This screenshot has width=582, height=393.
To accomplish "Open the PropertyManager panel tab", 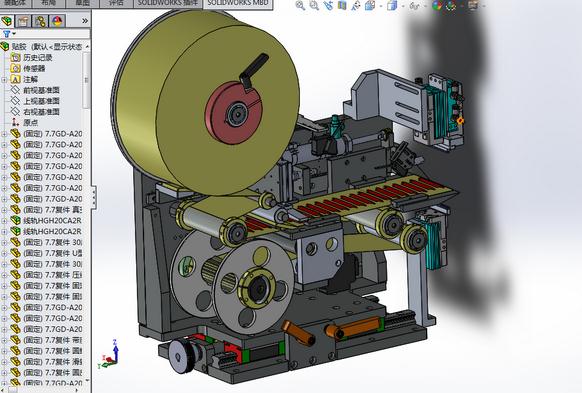I will (x=23, y=21).
